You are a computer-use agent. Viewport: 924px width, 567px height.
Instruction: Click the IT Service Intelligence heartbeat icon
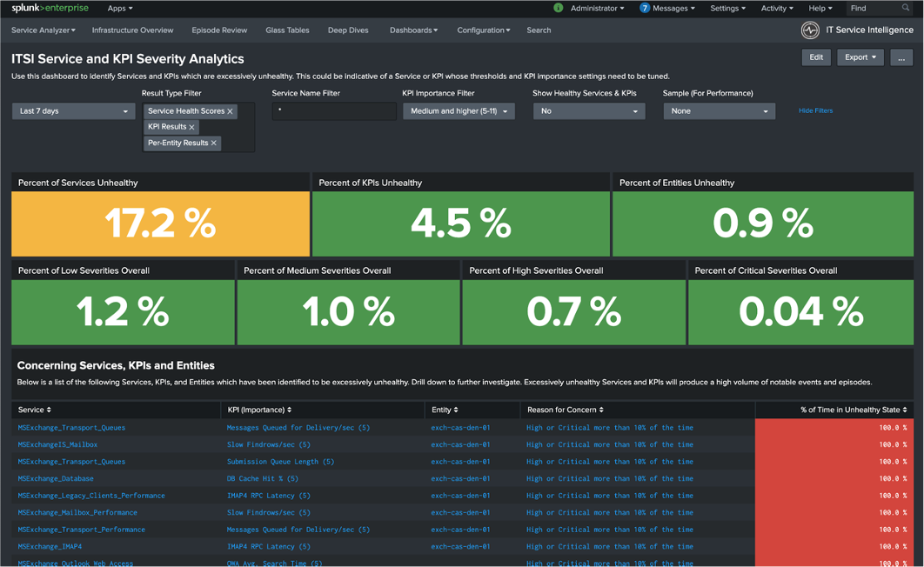click(x=810, y=30)
